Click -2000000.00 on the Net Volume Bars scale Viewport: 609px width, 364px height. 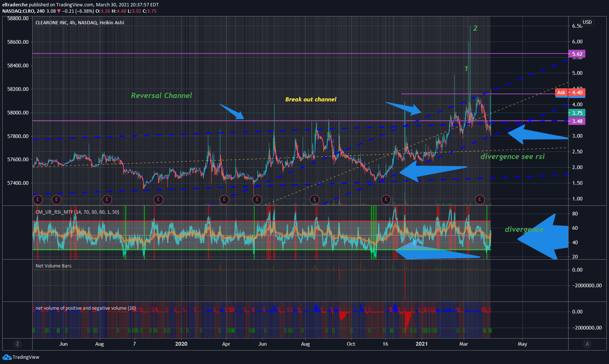click(x=587, y=285)
